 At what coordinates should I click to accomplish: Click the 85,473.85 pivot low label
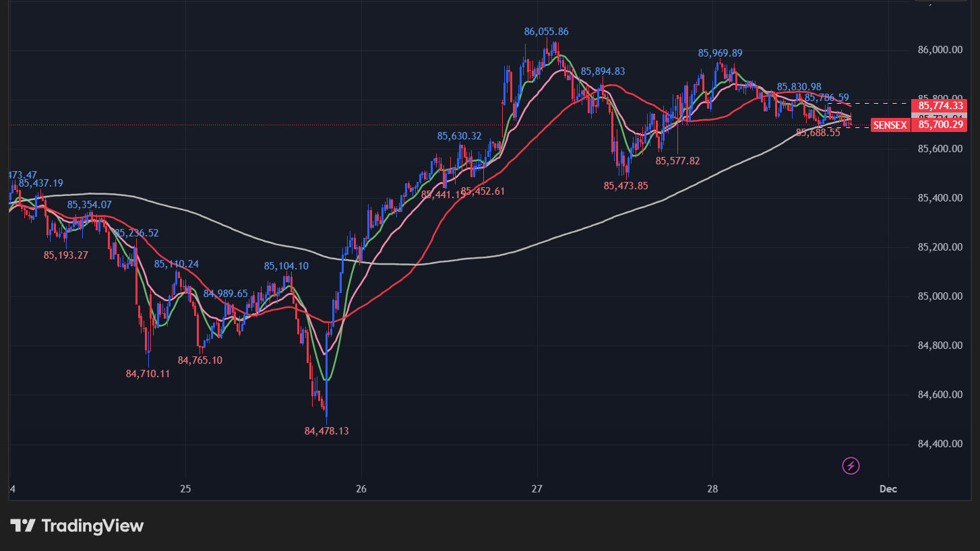point(625,186)
